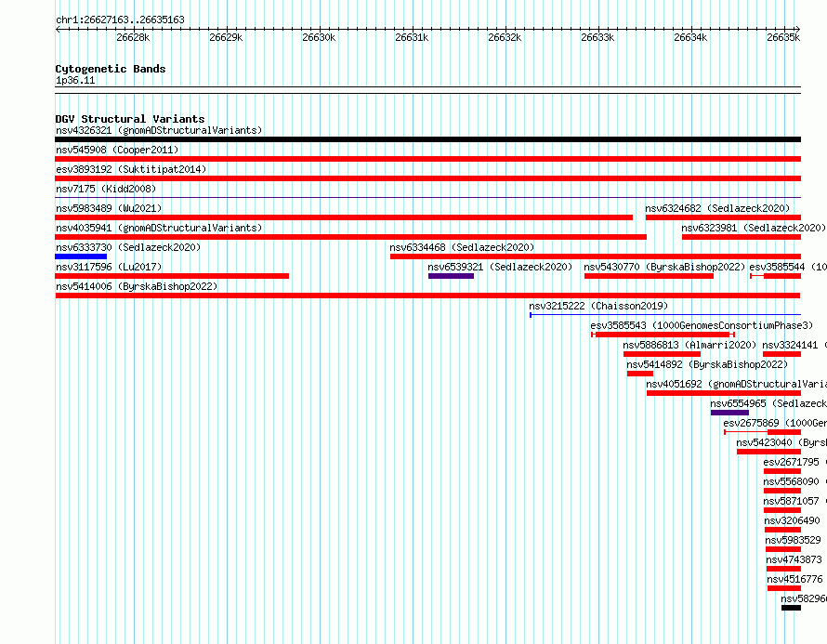Select nsv3117596 (Lu2017) label
This screenshot has width=827, height=644.
tap(109, 267)
